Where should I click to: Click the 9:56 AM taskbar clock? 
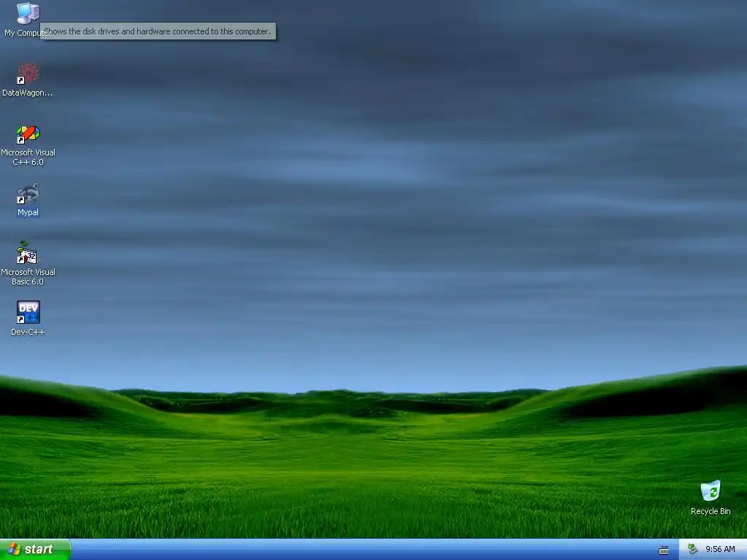(x=720, y=550)
